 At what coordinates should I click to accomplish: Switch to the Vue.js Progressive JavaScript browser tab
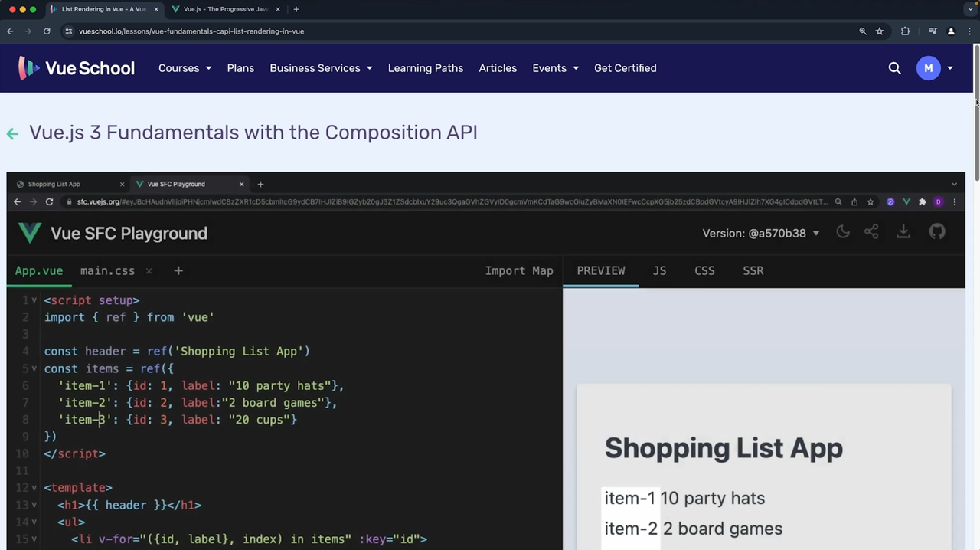point(225,9)
